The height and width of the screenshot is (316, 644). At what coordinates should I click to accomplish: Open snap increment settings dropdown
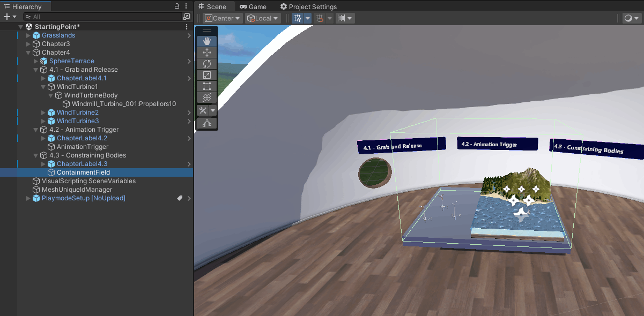pyautogui.click(x=345, y=18)
